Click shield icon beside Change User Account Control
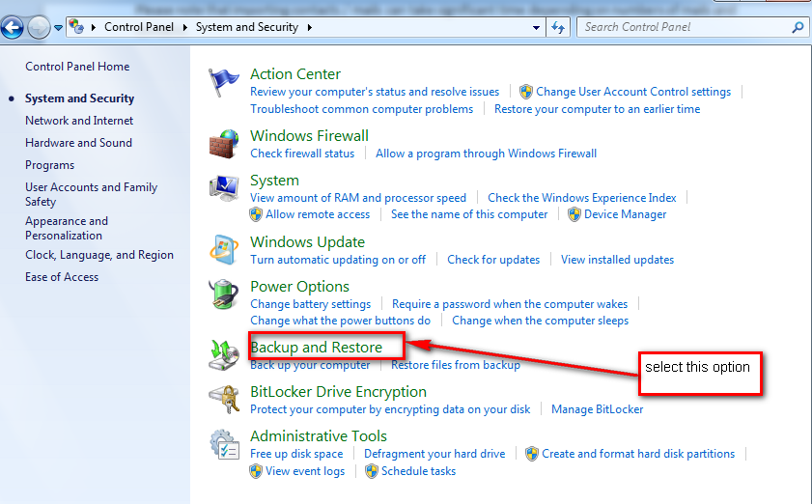Image resolution: width=812 pixels, height=504 pixels. pos(526,92)
